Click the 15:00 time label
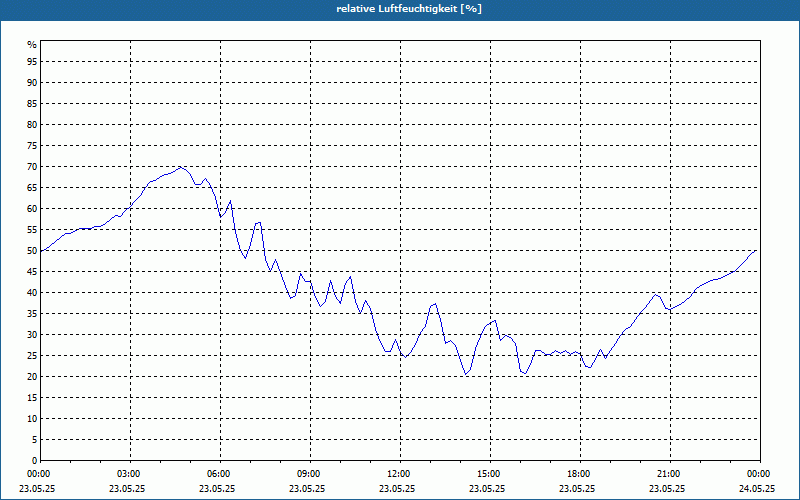 (490, 474)
